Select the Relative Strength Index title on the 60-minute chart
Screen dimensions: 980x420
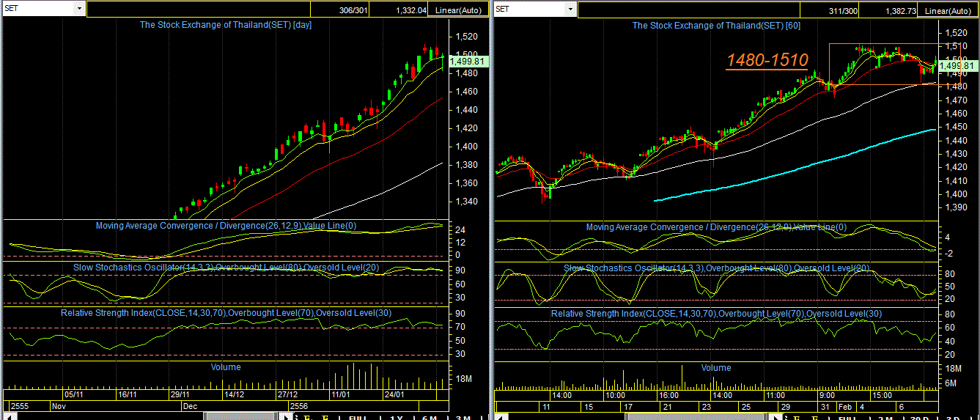tap(716, 314)
